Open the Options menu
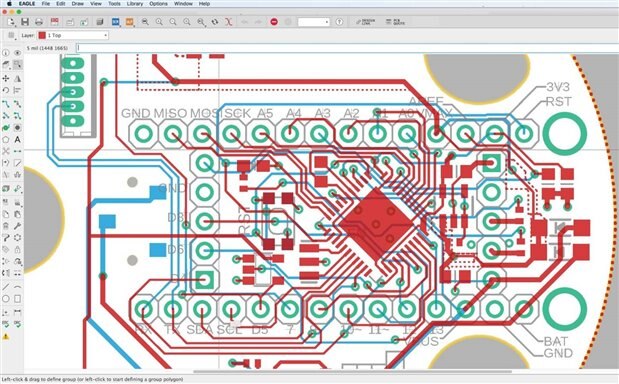Image resolution: width=619 pixels, height=384 pixels. point(158,4)
